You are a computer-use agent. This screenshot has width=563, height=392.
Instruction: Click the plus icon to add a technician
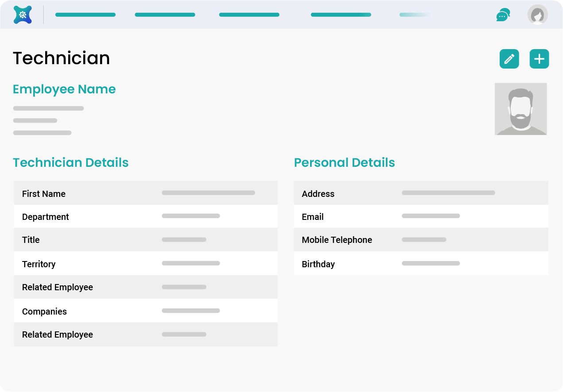tap(539, 58)
